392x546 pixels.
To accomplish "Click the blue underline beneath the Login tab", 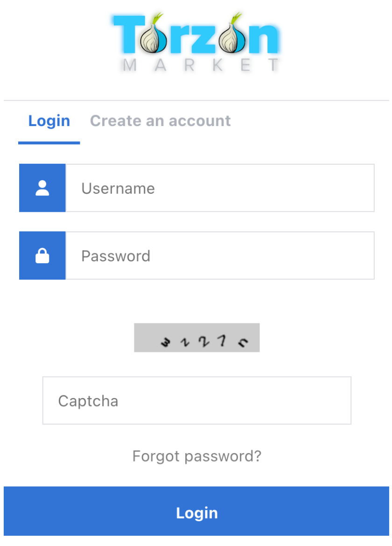I will (49, 143).
